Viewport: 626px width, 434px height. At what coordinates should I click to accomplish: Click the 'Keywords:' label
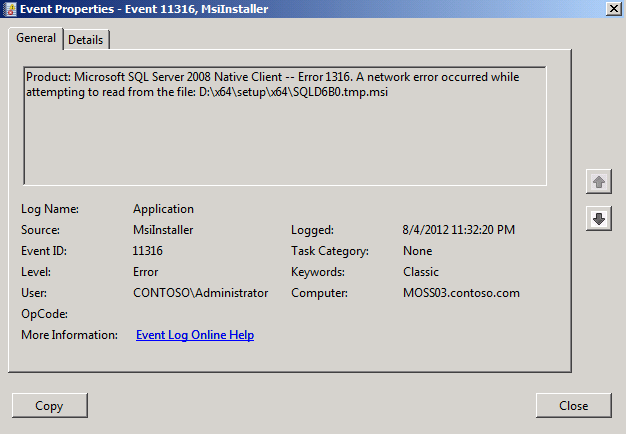318,272
